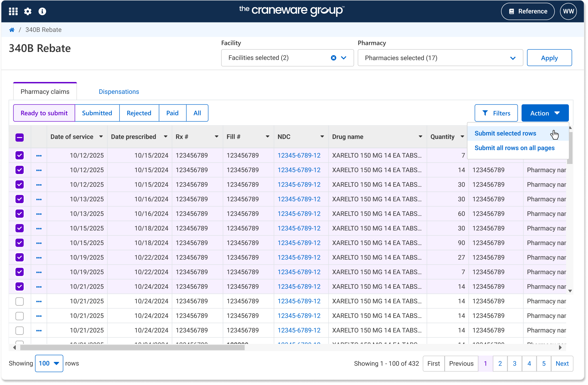Open row actions ellipsis on first row
Screen dimensions: 588x385
point(39,156)
